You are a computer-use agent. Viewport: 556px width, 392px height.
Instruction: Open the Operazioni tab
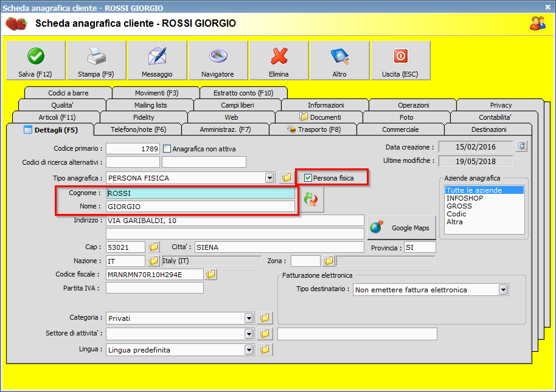coord(413,105)
